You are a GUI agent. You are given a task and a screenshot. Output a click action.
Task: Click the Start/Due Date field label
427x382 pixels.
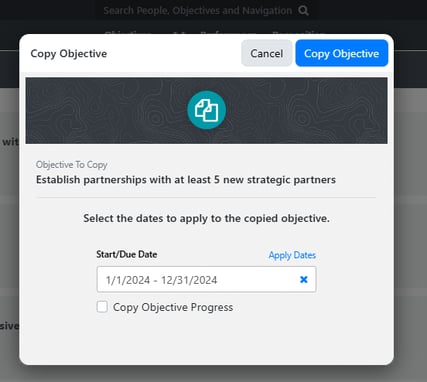point(127,254)
